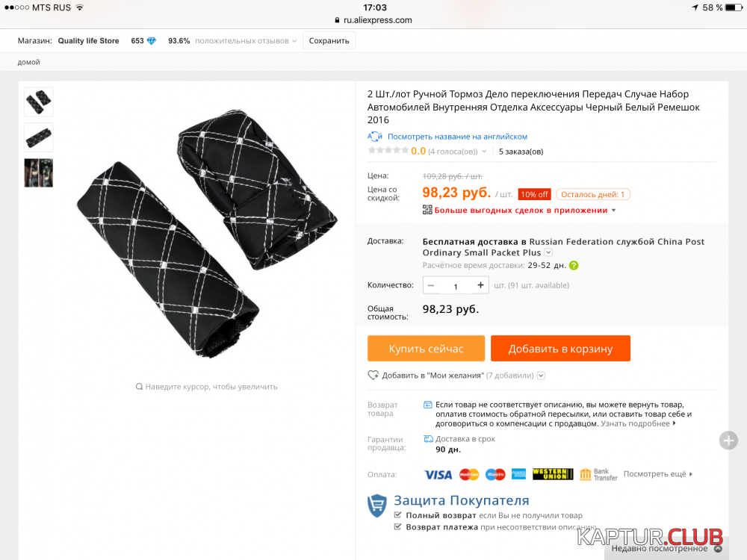Click the Купить сейчас button

[426, 349]
